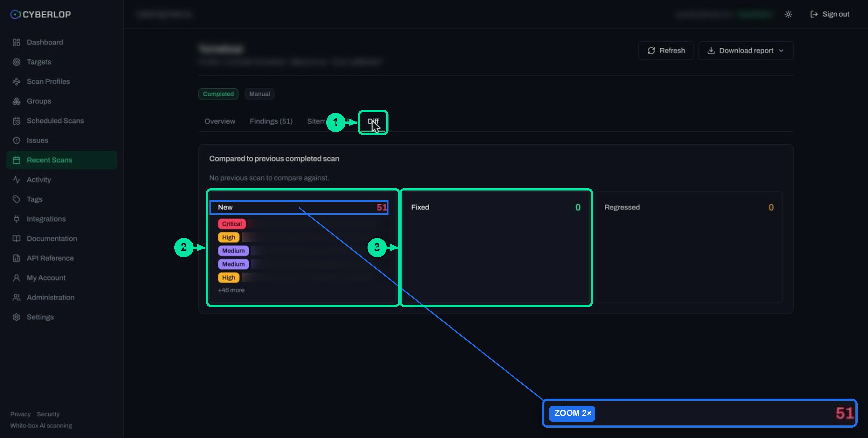The width and height of the screenshot is (868, 438).
Task: Switch to the Overview tab
Action: pyautogui.click(x=220, y=121)
